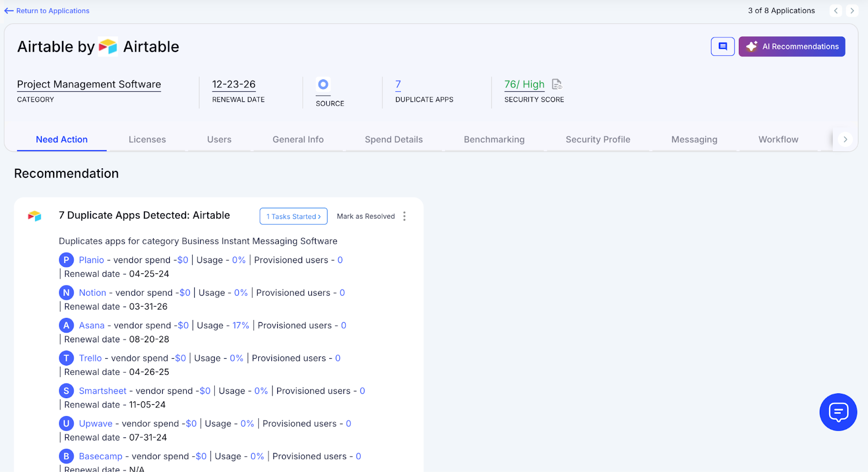Click the '3 of 8 Applications' text
Screen dimensions: 868x472
pyautogui.click(x=781, y=11)
